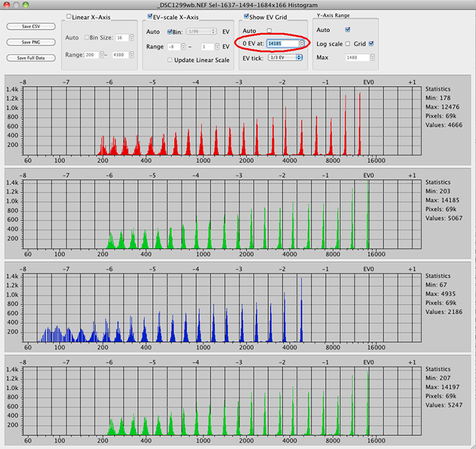Open the EV tick 1/3 EV dropdown
476x449 pixels.
point(285,57)
